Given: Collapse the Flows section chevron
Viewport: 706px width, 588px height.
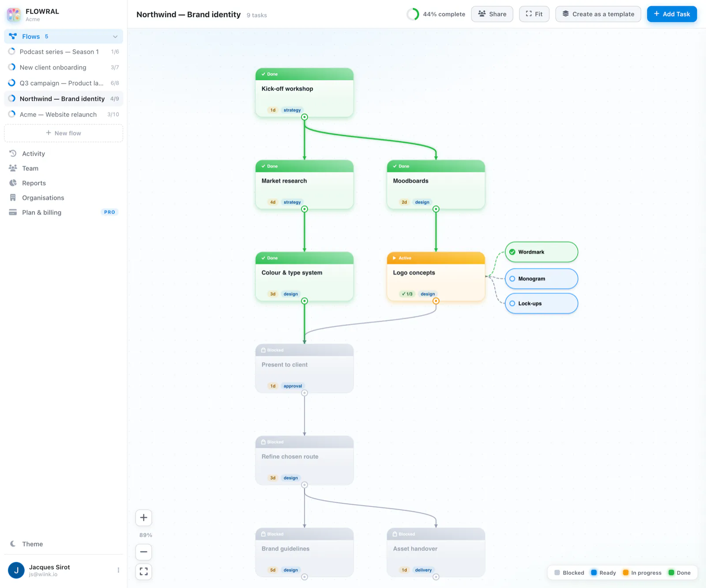Looking at the screenshot, I should (x=115, y=37).
